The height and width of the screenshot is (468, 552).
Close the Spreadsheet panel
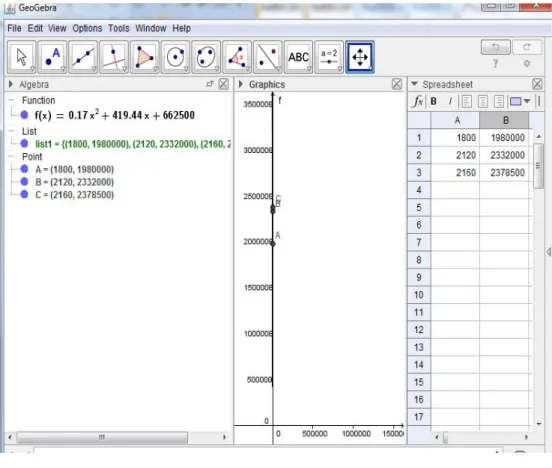[537, 84]
